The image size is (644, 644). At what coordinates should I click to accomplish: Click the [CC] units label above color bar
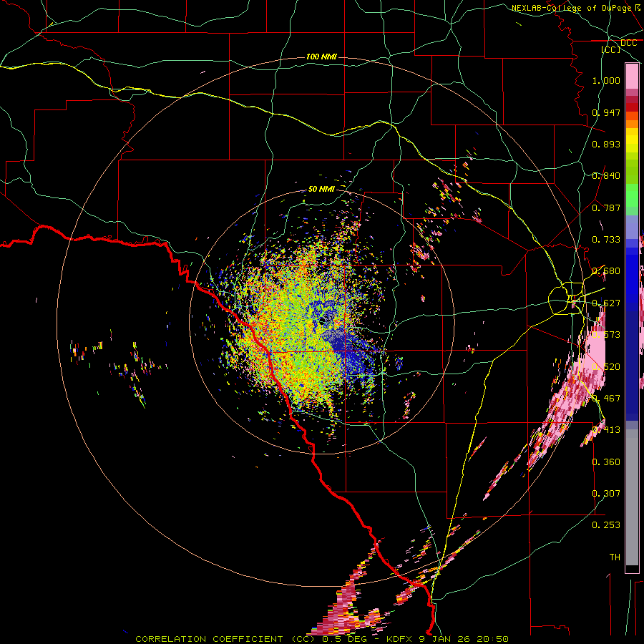[x=611, y=49]
